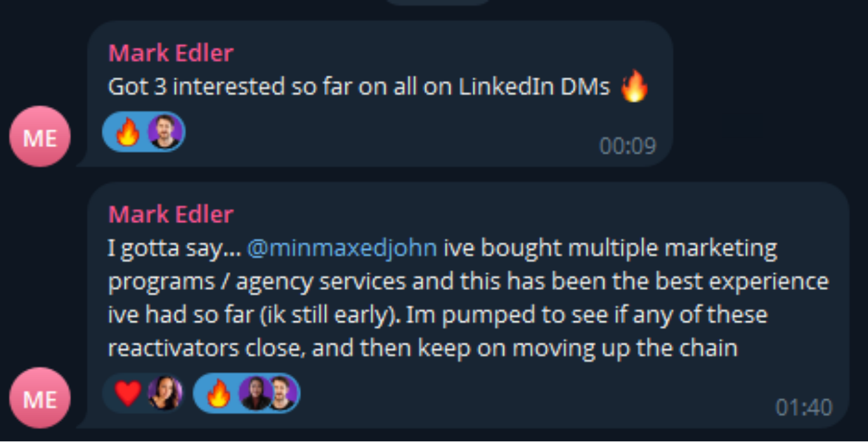Select the 'I gotta say...' message opening text
The image size is (868, 442).
click(174, 249)
